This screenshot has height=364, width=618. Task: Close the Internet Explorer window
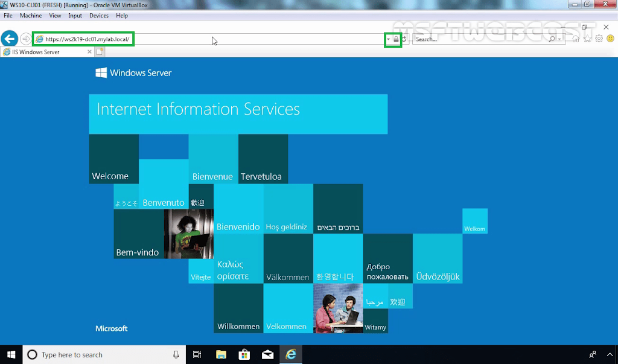606,27
